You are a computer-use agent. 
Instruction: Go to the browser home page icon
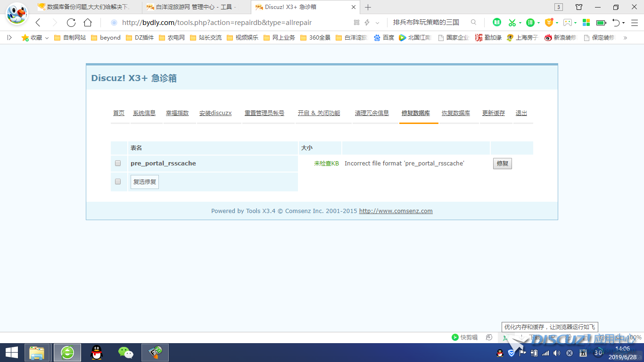click(x=88, y=23)
